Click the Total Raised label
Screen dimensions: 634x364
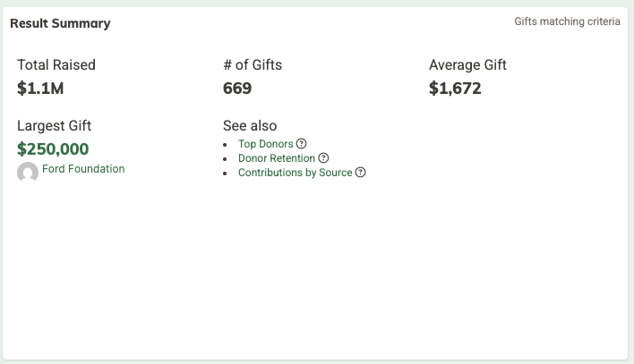56,64
